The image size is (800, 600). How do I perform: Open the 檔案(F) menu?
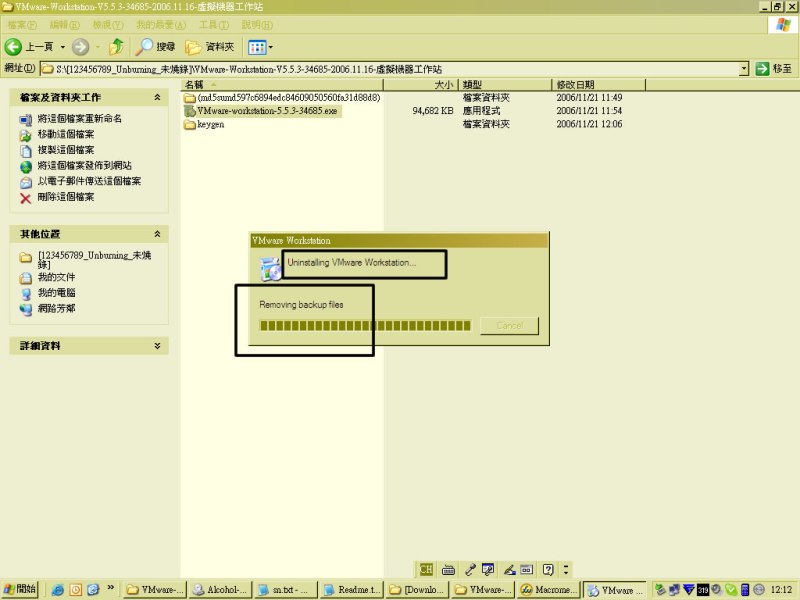22,24
